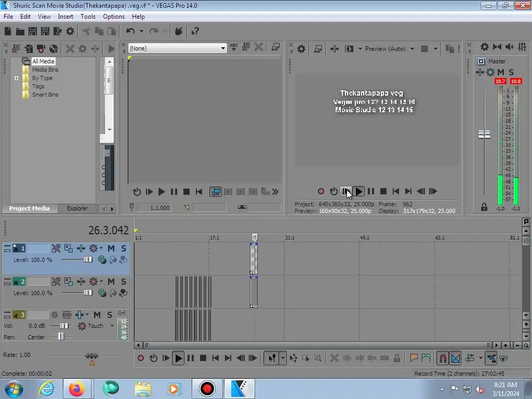Select the Normal Edit tool in timeline toolbar
This screenshot has height=399, width=532.
[x=272, y=358]
